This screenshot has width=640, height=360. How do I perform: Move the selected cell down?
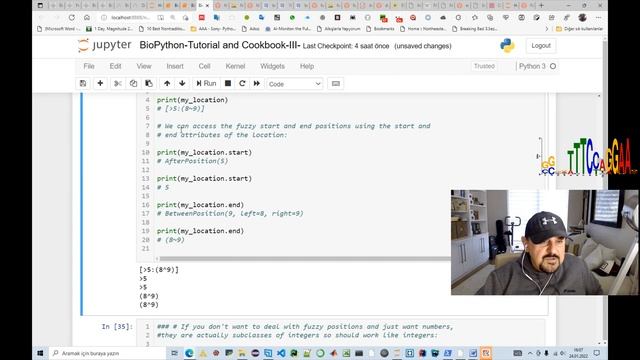tap(182, 83)
